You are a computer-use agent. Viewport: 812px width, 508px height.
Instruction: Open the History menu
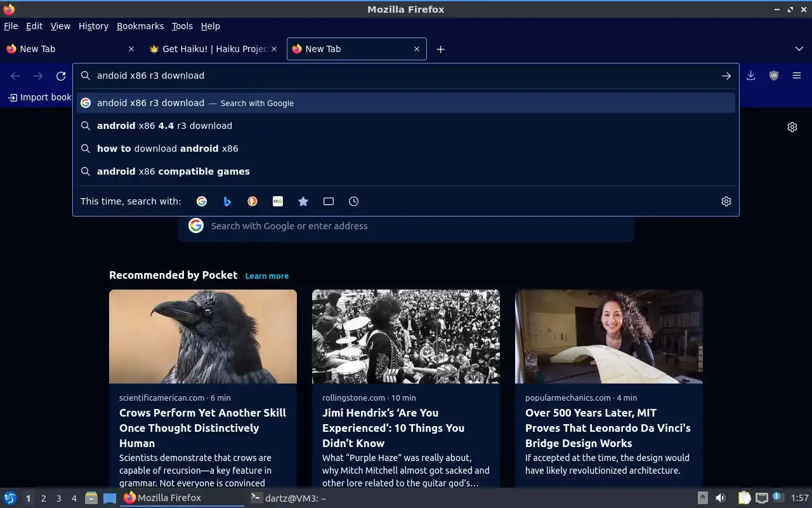click(x=93, y=26)
